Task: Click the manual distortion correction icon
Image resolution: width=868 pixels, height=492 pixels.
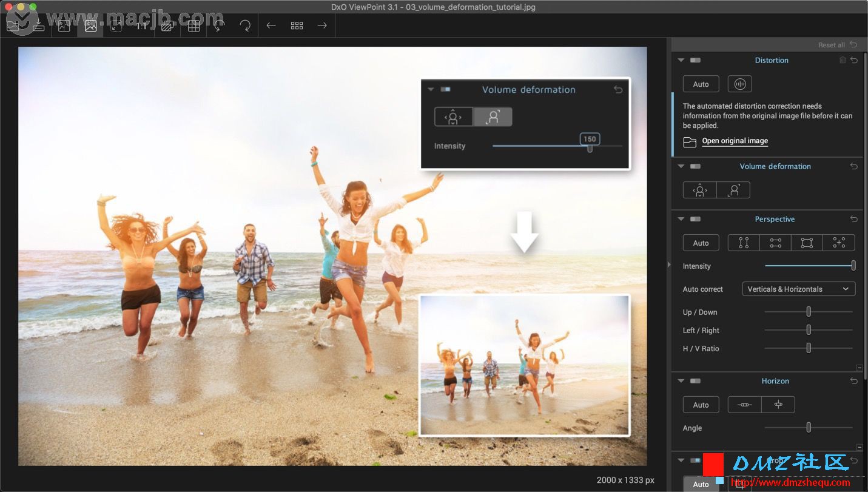Action: click(x=739, y=84)
